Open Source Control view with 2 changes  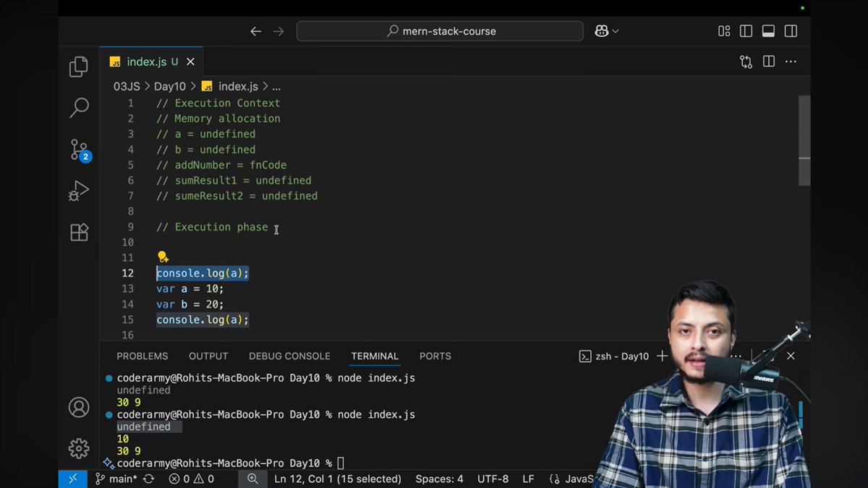79,150
